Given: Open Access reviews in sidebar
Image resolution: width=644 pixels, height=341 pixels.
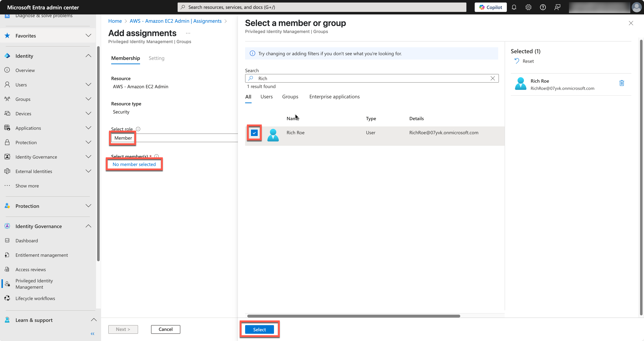Looking at the screenshot, I should click(31, 269).
